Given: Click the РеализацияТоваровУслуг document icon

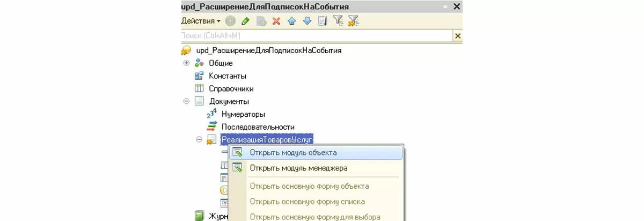Looking at the screenshot, I should click(x=212, y=139).
